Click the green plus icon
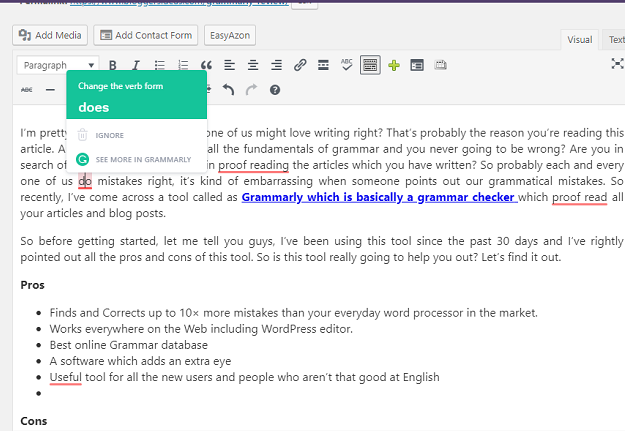Screen dimensions: 625x431 point(394,65)
